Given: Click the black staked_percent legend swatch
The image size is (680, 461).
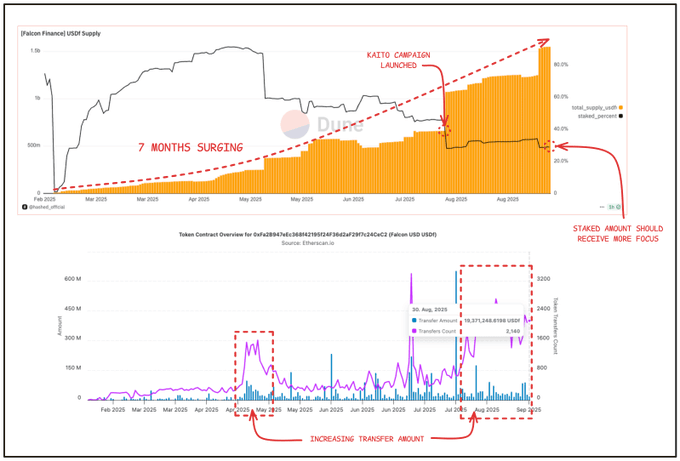Looking at the screenshot, I should (x=621, y=116).
